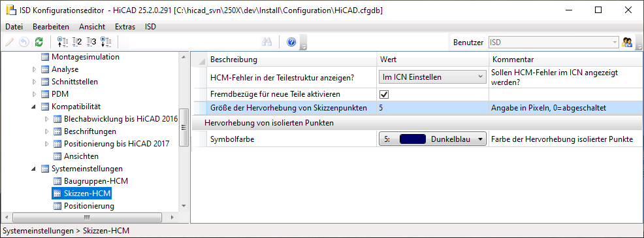644x238 pixels.
Task: Open the HCM-Fehler 'Im ICN Einstellen' dropdown
Action: point(432,77)
